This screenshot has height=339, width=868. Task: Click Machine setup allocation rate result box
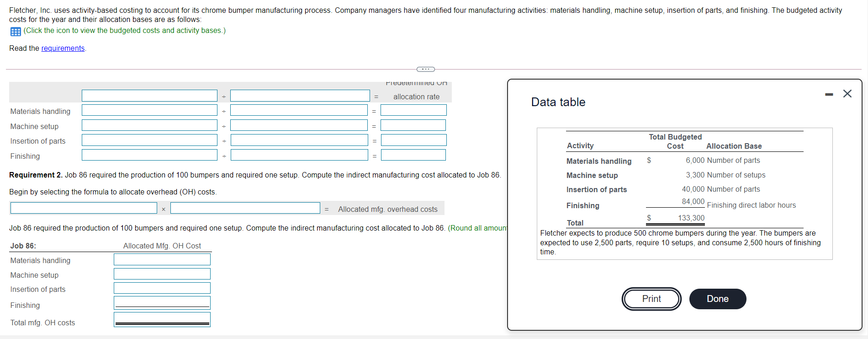(x=413, y=125)
